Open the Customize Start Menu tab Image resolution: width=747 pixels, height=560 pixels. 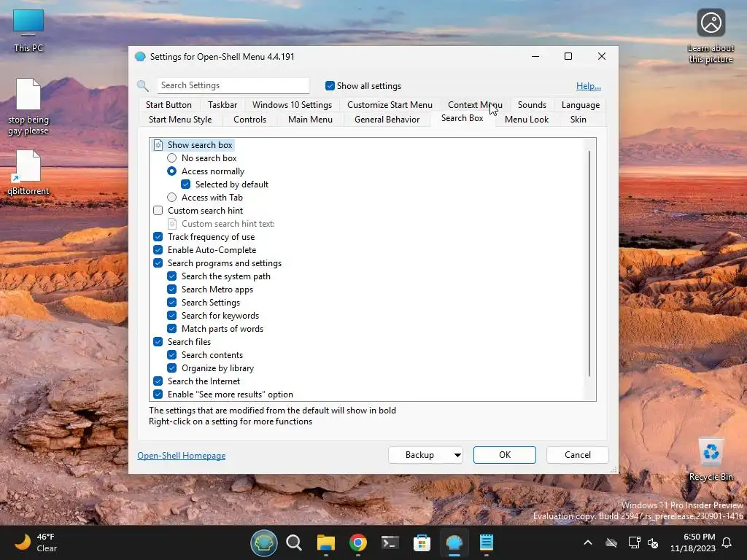[390, 105]
